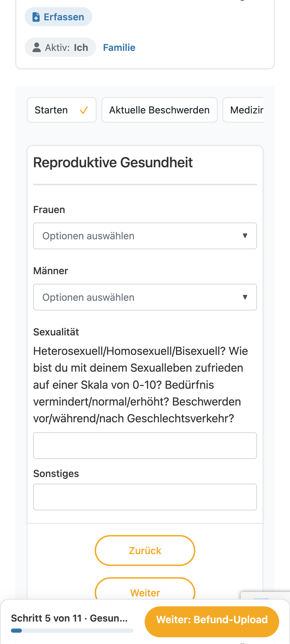This screenshot has height=644, width=290.
Task: Click the orange checkmark on Starten
Action: (84, 110)
